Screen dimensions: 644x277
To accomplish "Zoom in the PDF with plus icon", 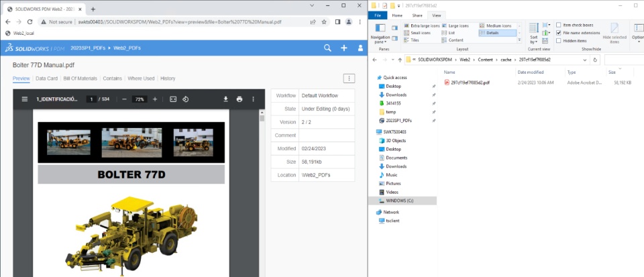I will [155, 99].
